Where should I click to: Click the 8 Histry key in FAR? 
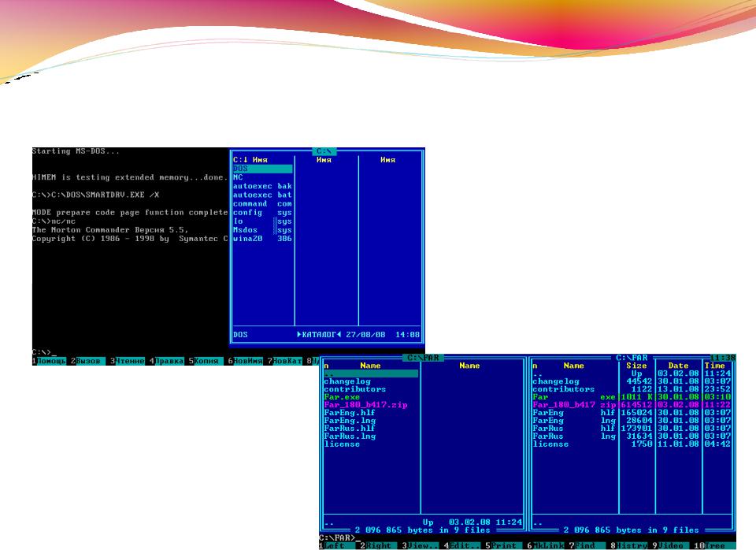click(628, 545)
